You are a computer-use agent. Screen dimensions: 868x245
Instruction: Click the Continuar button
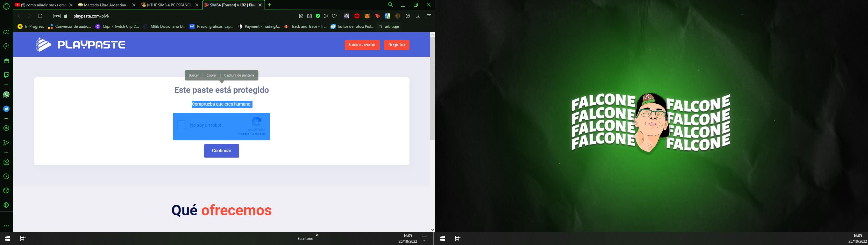pos(221,151)
